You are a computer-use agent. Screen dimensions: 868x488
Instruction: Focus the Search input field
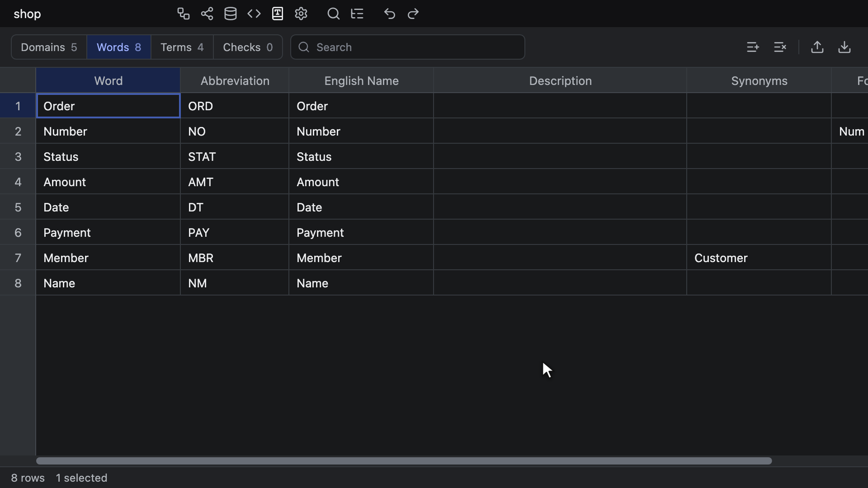[x=408, y=47]
